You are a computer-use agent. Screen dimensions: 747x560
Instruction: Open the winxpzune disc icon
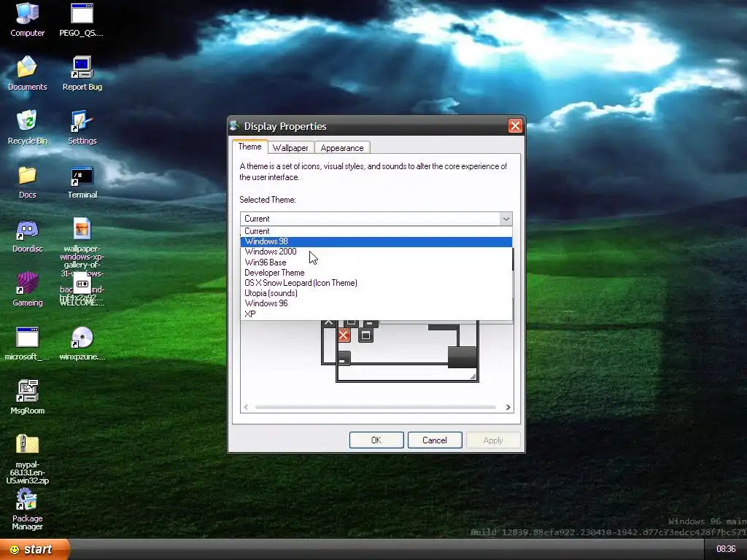(82, 343)
